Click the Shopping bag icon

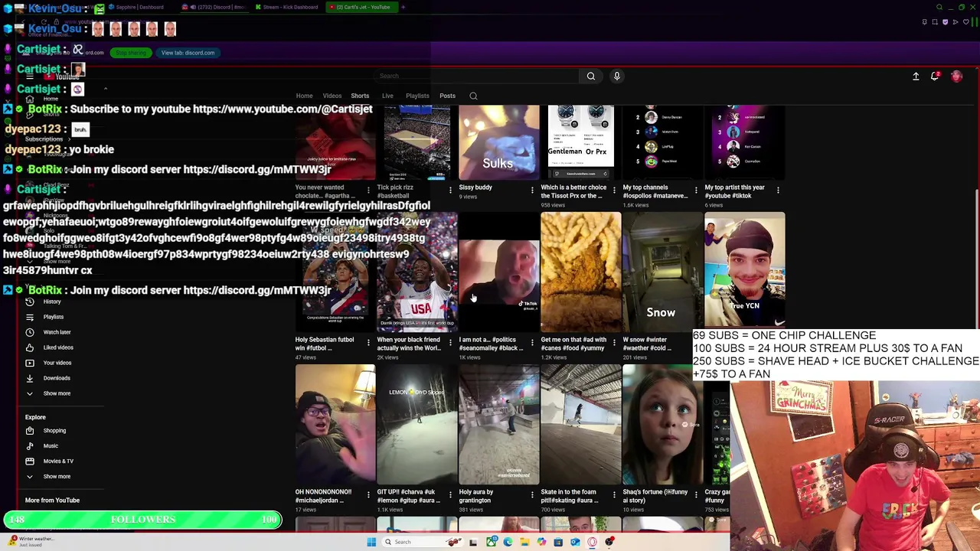(x=30, y=431)
